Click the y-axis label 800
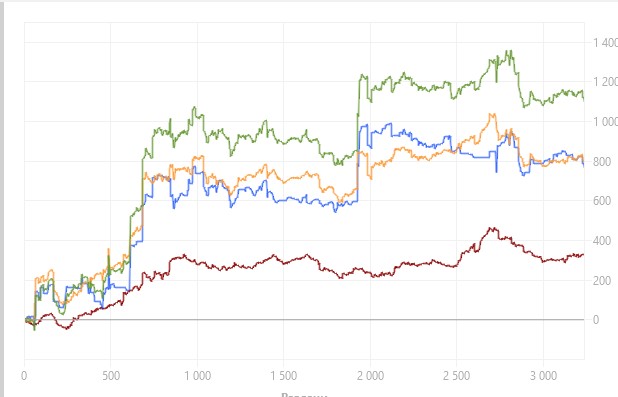618x397 pixels. [x=602, y=161]
